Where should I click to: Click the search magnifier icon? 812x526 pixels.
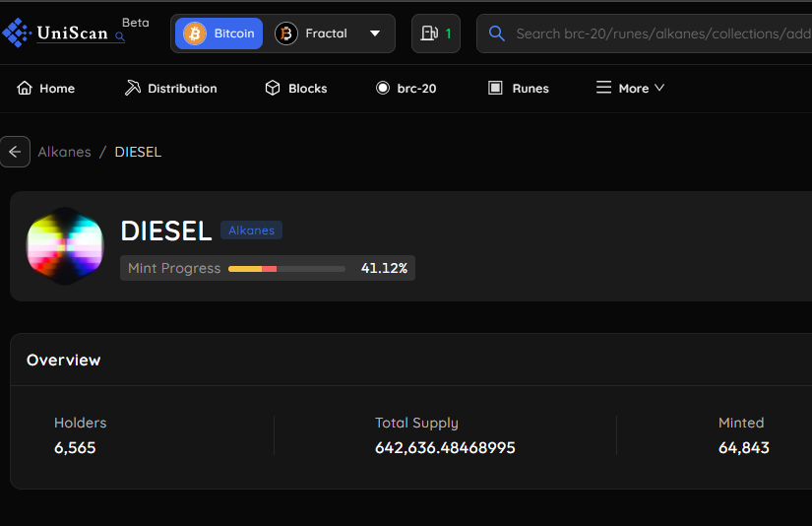click(x=497, y=33)
